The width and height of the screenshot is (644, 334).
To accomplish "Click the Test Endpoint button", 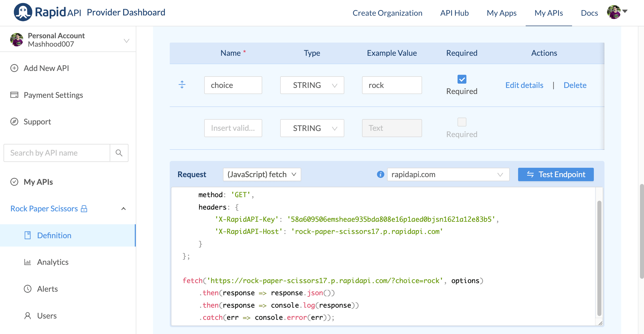I will [556, 174].
